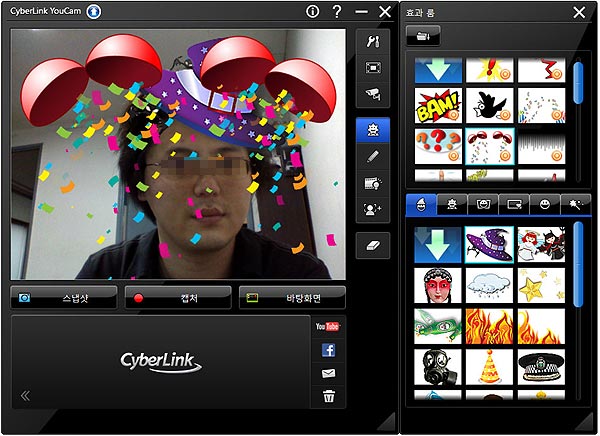Click the eraser clear-effects icon
600x436 pixels.
coord(373,245)
